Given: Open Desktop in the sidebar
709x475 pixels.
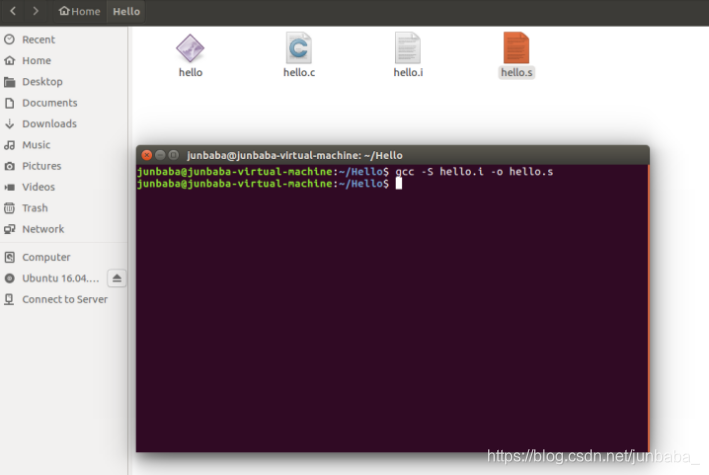Looking at the screenshot, I should pos(63,81).
